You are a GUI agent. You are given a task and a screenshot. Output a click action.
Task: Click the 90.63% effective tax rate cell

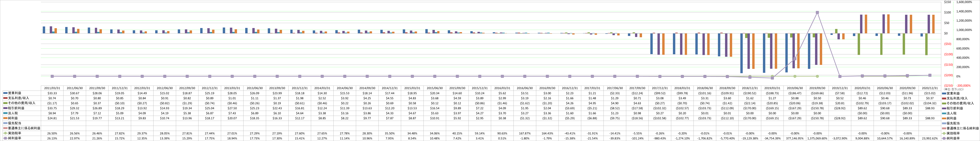[x=502, y=133]
